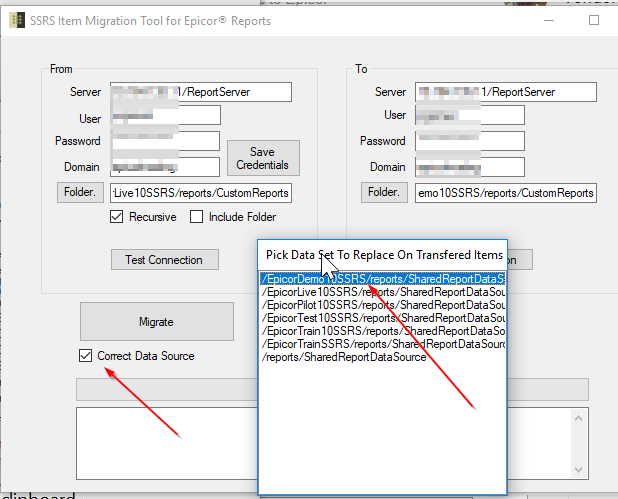This screenshot has height=499, width=618.
Task: Select /EpicorTest10SSRS shared data source entry
Action: coord(382,318)
